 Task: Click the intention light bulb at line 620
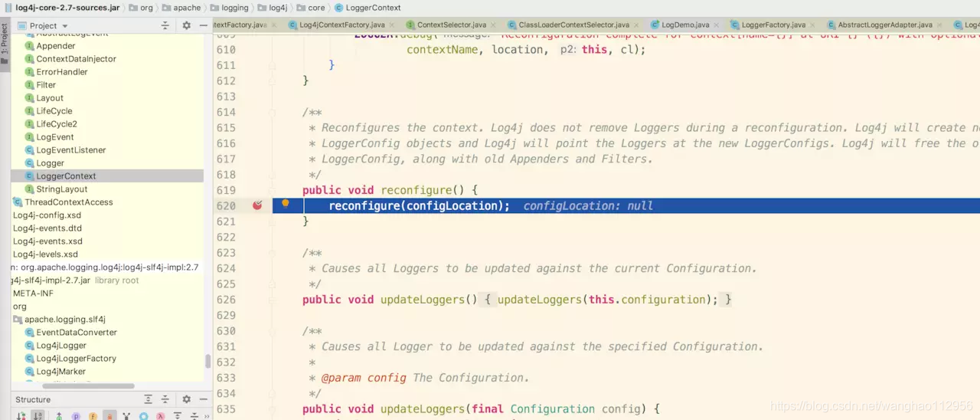285,204
